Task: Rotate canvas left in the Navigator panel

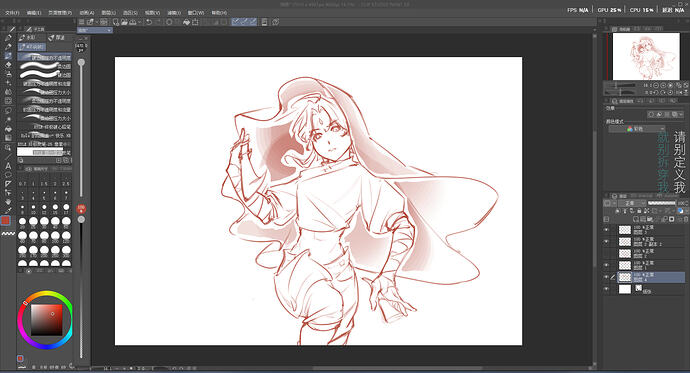Action: point(656,92)
